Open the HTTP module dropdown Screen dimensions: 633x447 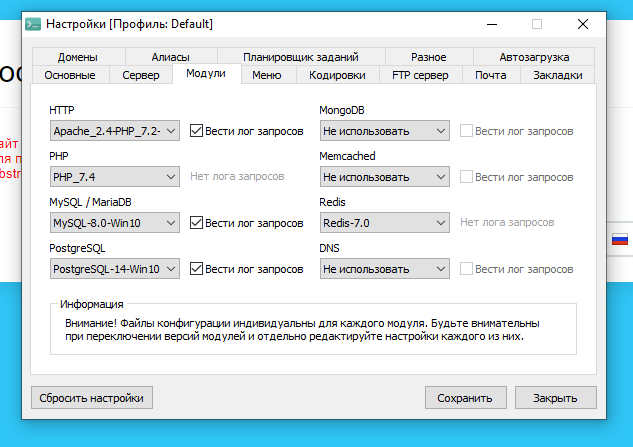(x=115, y=131)
